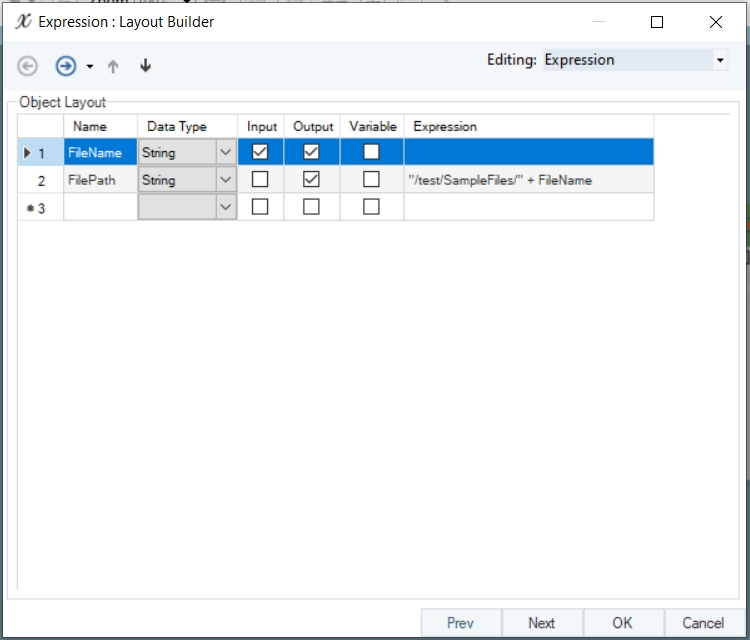This screenshot has height=640, width=750.
Task: Expand the Data Type dropdown for FilePath
Action: pos(226,180)
